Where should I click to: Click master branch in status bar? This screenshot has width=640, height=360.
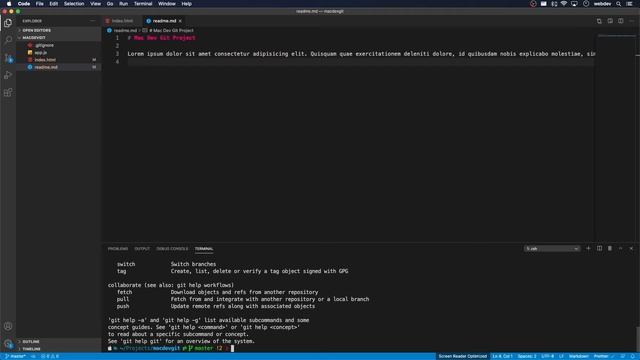click(x=16, y=356)
